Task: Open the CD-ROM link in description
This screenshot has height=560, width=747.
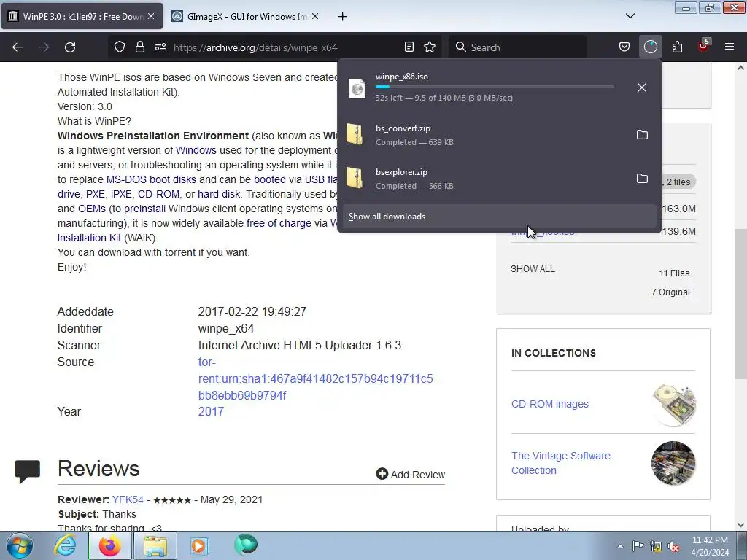Action: [158, 194]
